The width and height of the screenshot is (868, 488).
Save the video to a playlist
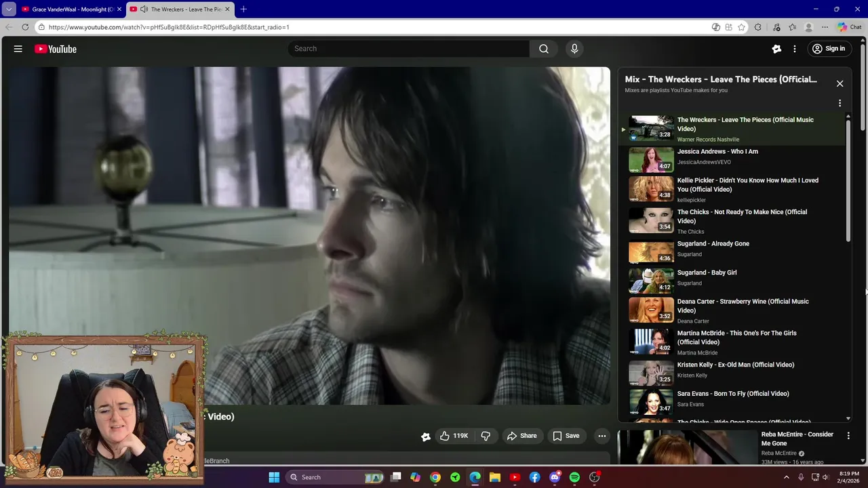point(566,436)
